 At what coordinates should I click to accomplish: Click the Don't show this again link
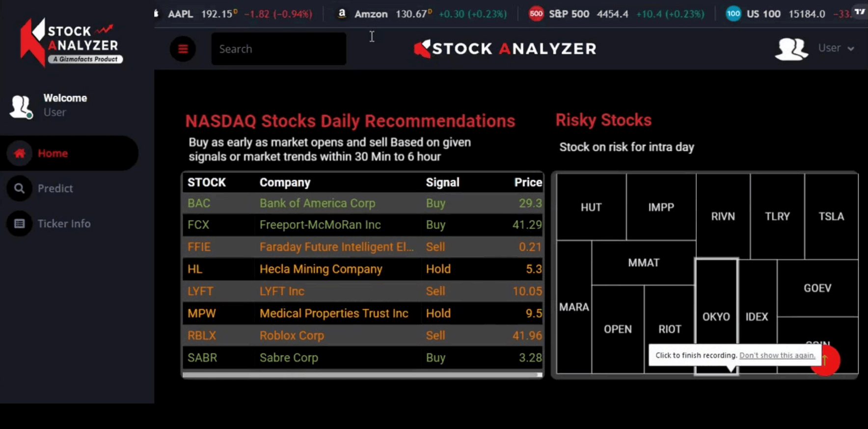pos(777,355)
